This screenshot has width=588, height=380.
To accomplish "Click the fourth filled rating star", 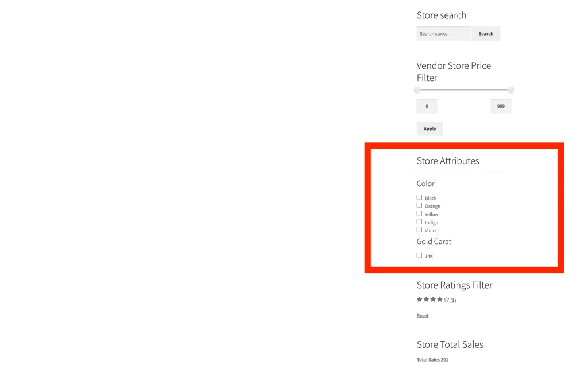I will (x=440, y=300).
